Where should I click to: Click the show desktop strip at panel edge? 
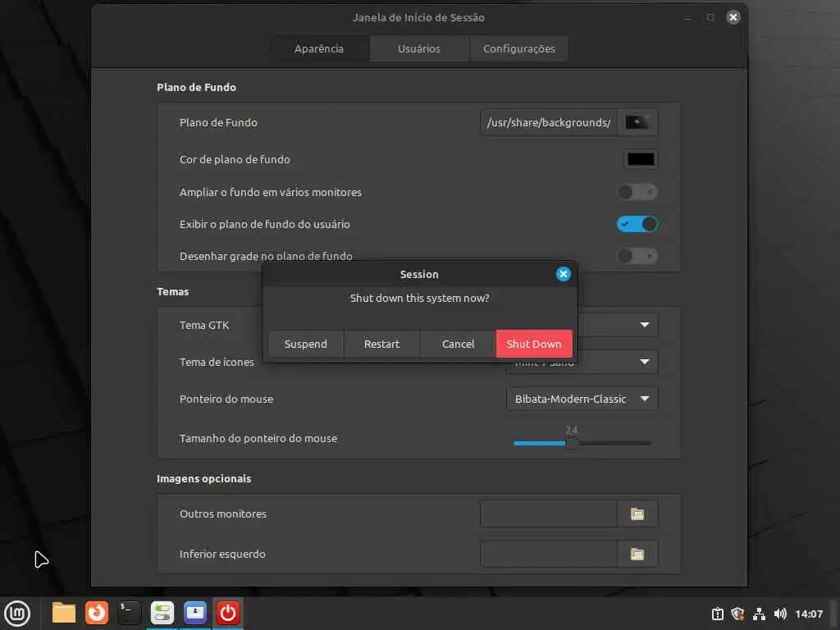pos(834,614)
